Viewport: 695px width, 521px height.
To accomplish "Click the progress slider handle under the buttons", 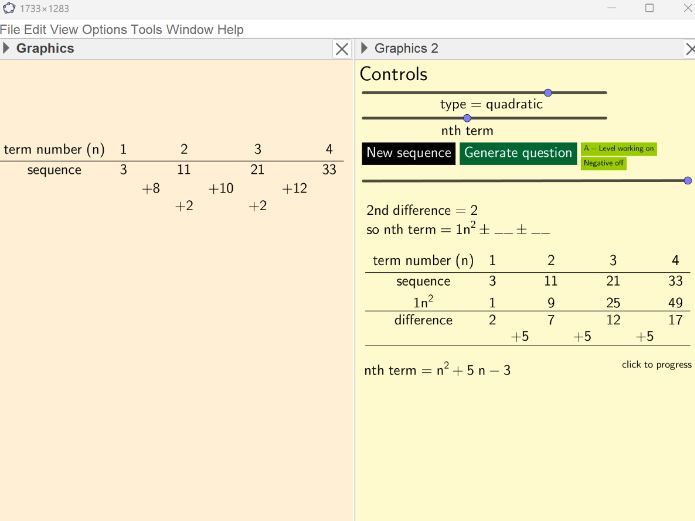I will [687, 180].
